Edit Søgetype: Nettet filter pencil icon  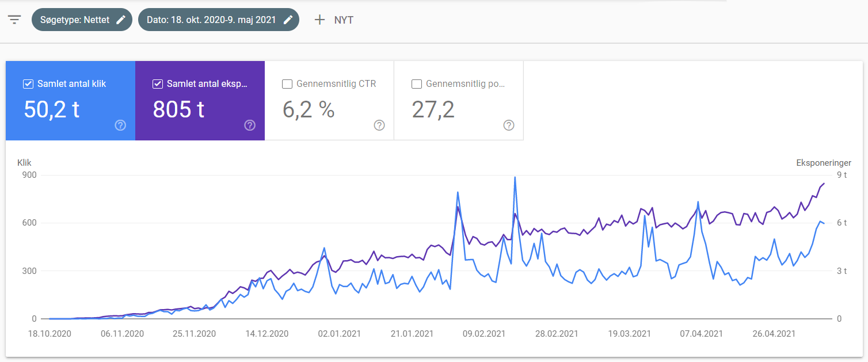coord(121,20)
